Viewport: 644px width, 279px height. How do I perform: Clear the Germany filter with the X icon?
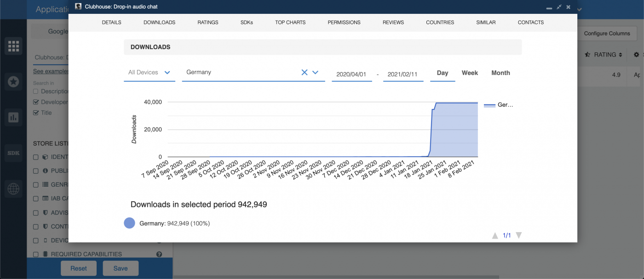click(304, 72)
